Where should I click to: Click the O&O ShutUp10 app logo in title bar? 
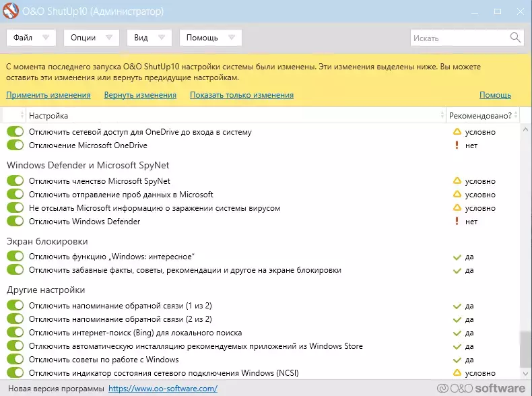(x=11, y=11)
